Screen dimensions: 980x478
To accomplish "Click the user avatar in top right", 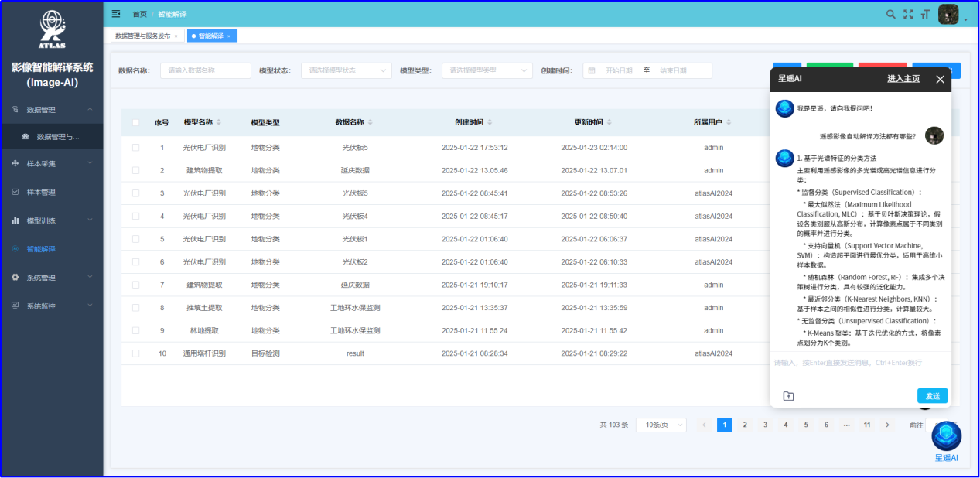I will pyautogui.click(x=948, y=14).
